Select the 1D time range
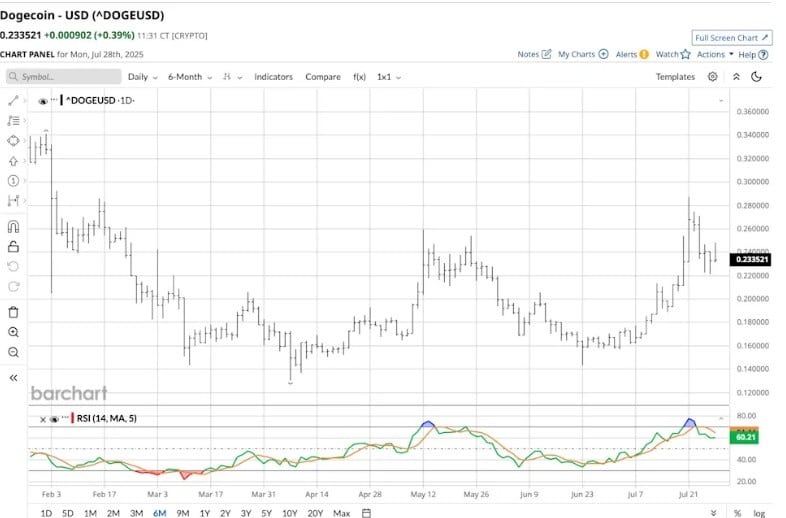This screenshot has height=518, width=786. point(46,513)
